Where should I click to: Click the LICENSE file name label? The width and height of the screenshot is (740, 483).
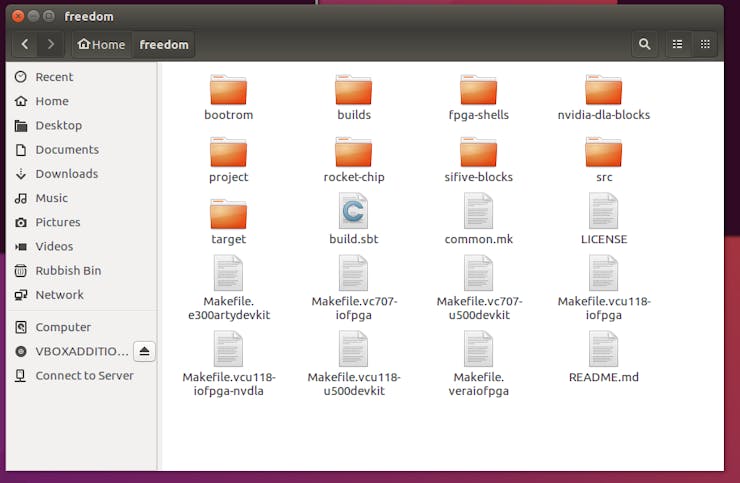tap(604, 239)
